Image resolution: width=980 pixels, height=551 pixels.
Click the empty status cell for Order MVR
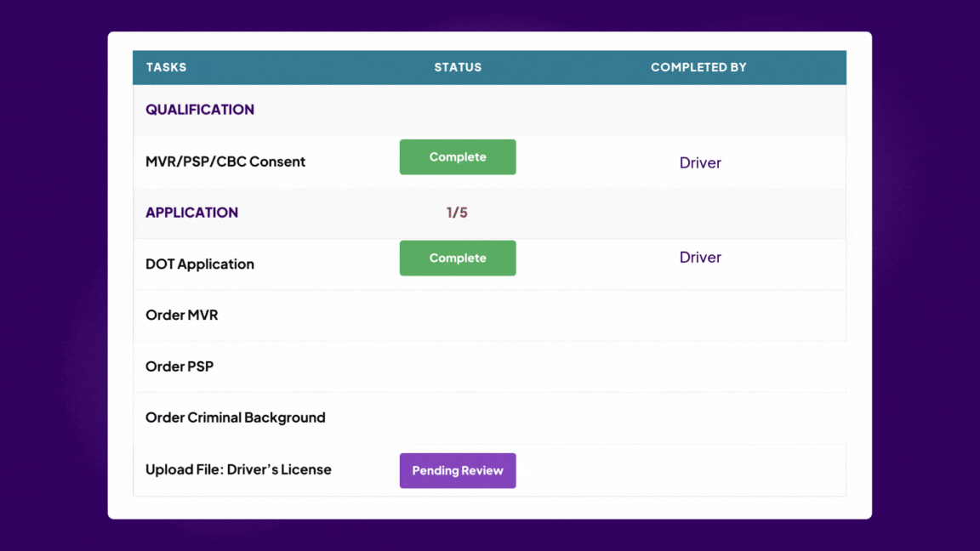point(458,315)
